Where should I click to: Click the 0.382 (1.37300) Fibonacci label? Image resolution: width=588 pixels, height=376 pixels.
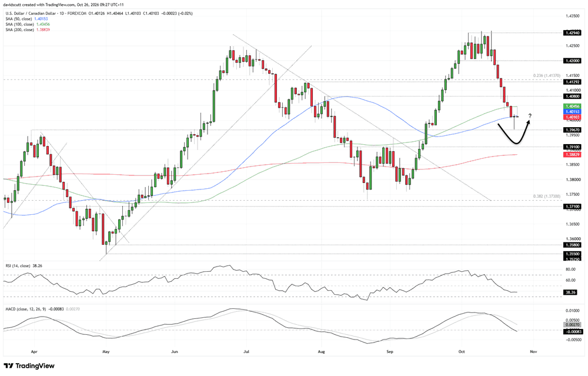point(547,196)
